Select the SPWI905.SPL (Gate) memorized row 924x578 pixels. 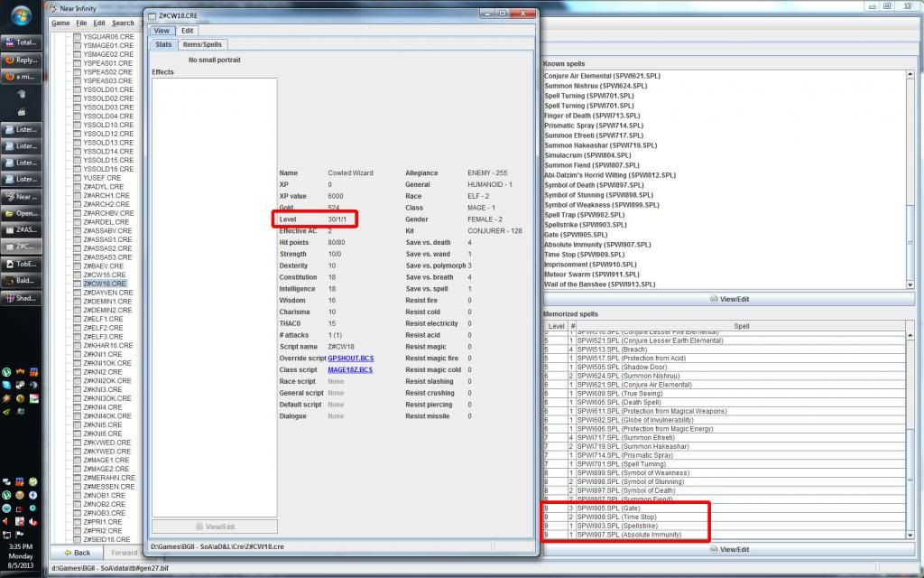coord(623,508)
